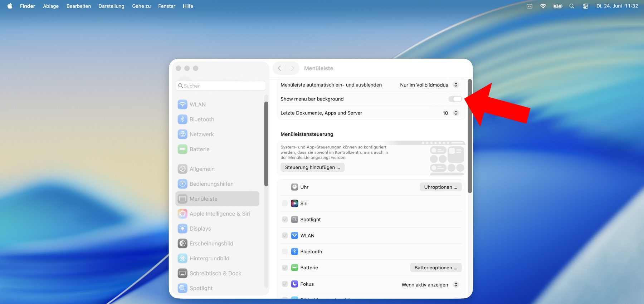Open the Letzte Dokumente count popup
Screen dimensions: 644x304
(x=450, y=113)
